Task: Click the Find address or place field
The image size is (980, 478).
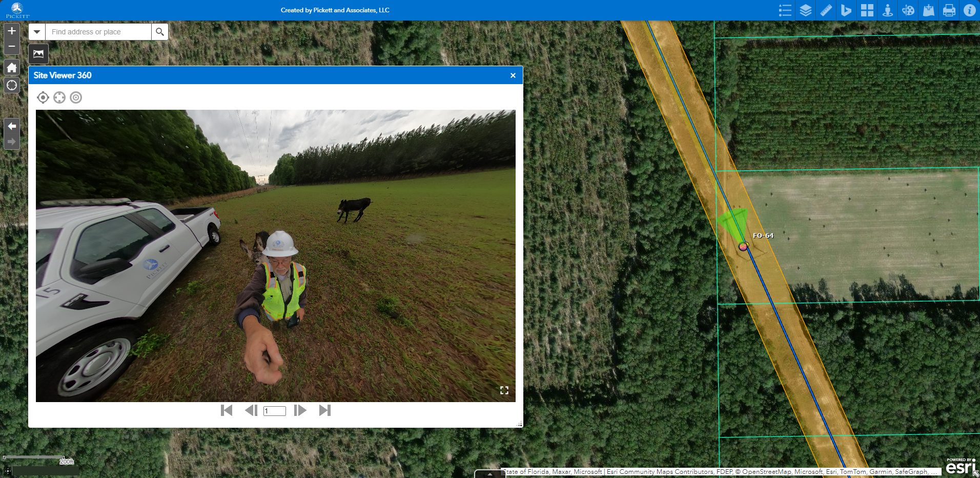Action: pos(98,32)
